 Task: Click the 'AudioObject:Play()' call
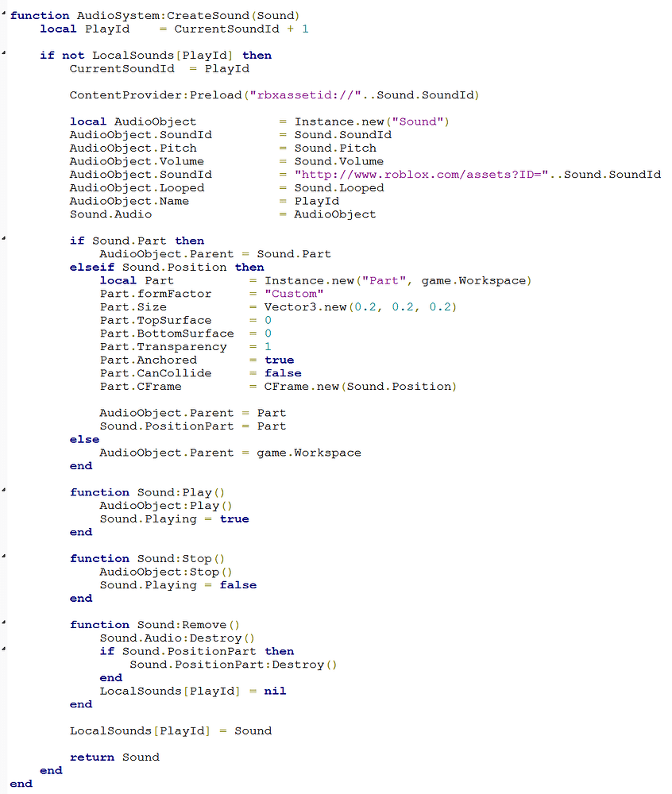(165, 505)
